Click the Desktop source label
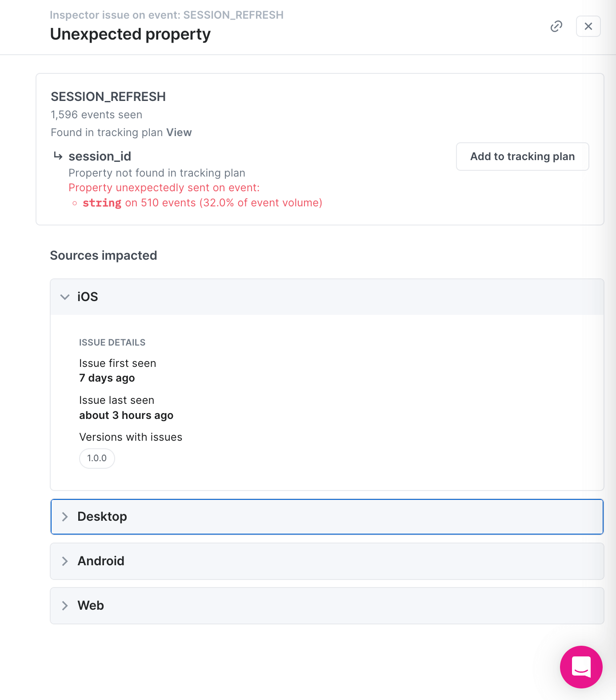The height and width of the screenshot is (700, 616). [x=102, y=517]
